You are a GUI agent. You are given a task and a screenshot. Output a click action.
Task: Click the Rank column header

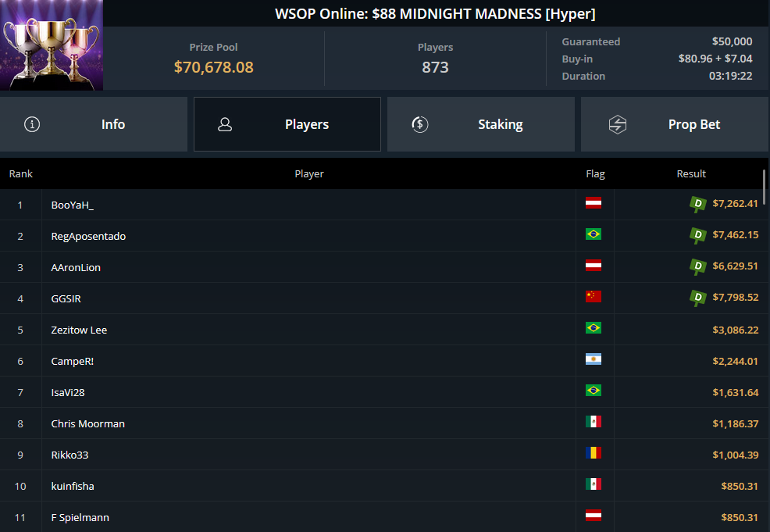tap(21, 173)
